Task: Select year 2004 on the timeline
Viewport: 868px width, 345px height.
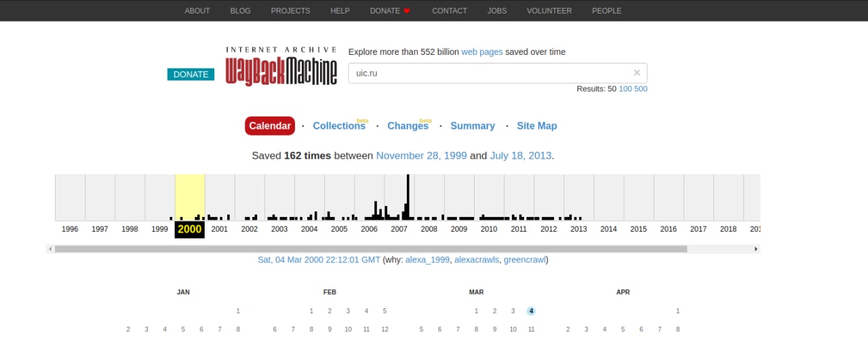Action: tap(309, 229)
